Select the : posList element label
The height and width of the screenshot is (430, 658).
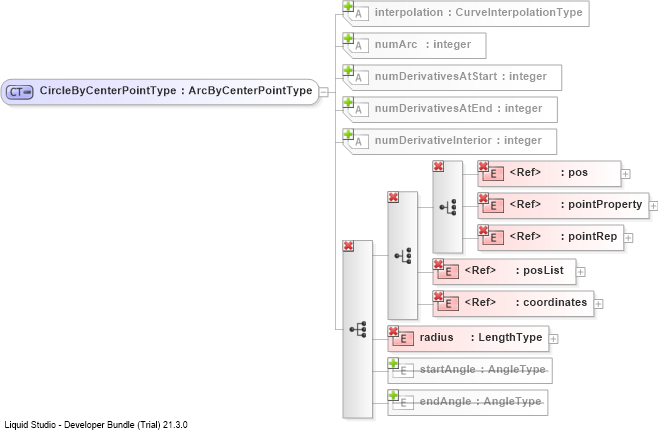coord(540,270)
